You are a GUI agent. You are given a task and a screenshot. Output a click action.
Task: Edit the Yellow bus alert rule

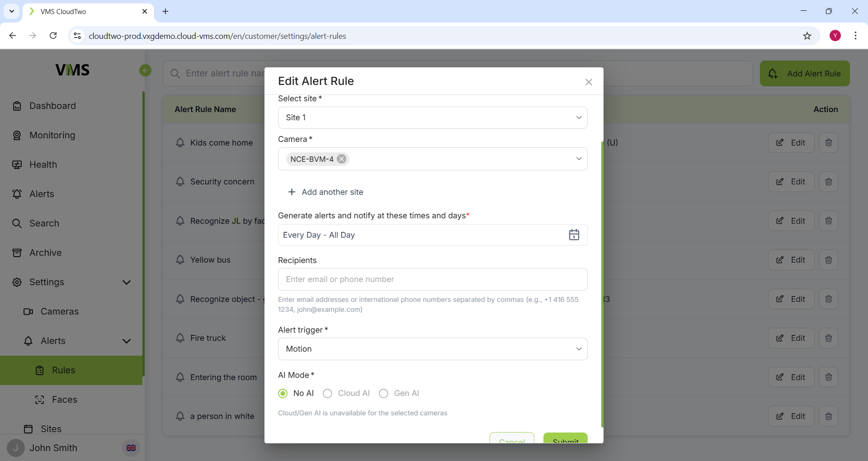pos(791,260)
